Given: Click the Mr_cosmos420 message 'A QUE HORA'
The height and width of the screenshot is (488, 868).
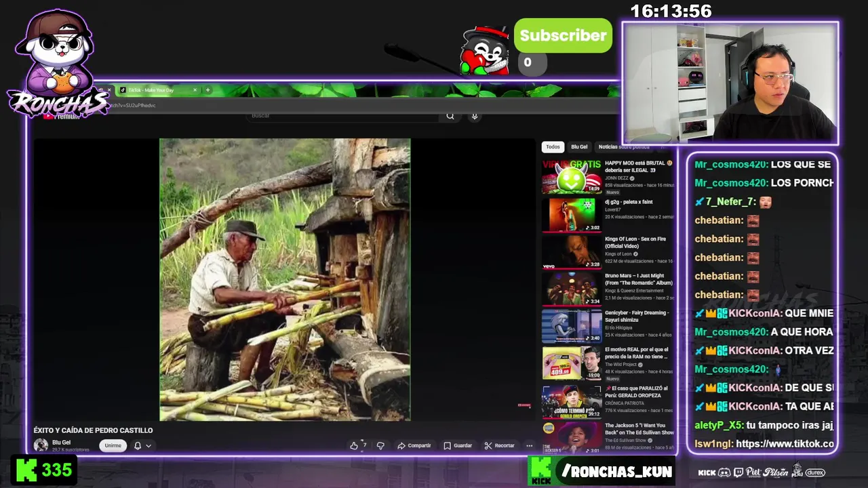Looking at the screenshot, I should 802,332.
